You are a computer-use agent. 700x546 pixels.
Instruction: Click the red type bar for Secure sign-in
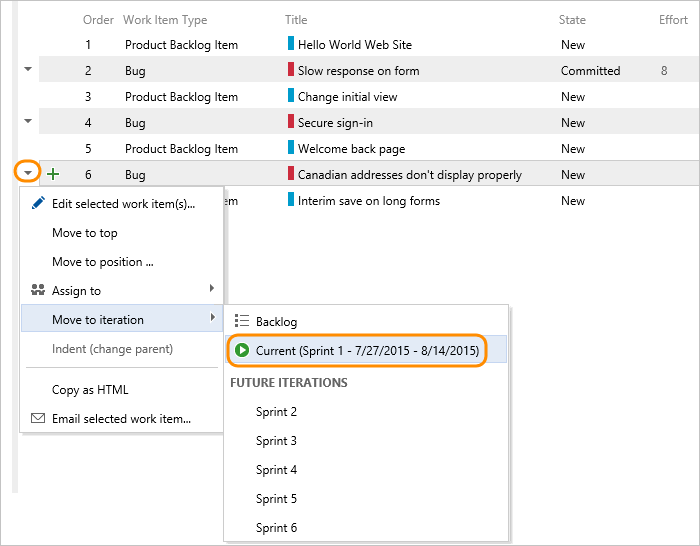291,121
